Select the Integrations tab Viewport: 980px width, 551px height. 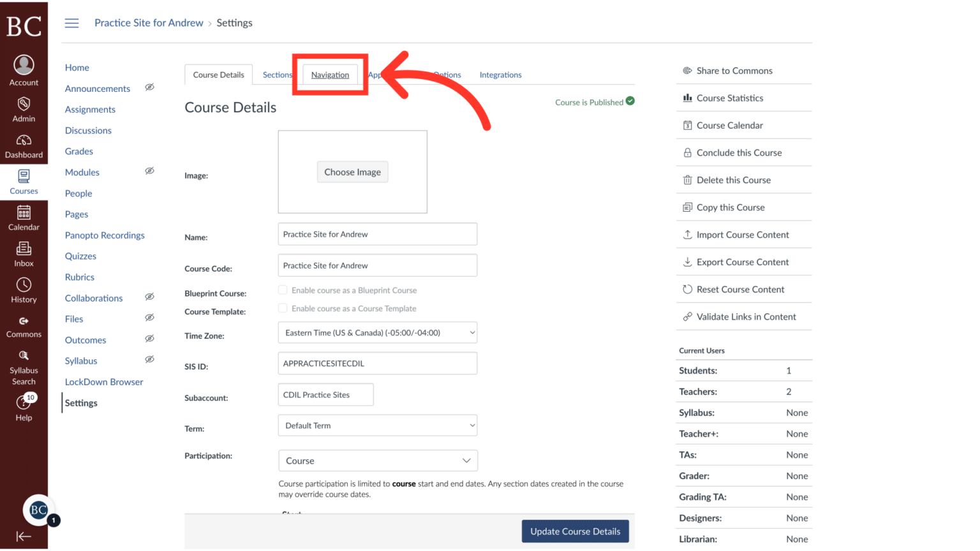(x=500, y=75)
